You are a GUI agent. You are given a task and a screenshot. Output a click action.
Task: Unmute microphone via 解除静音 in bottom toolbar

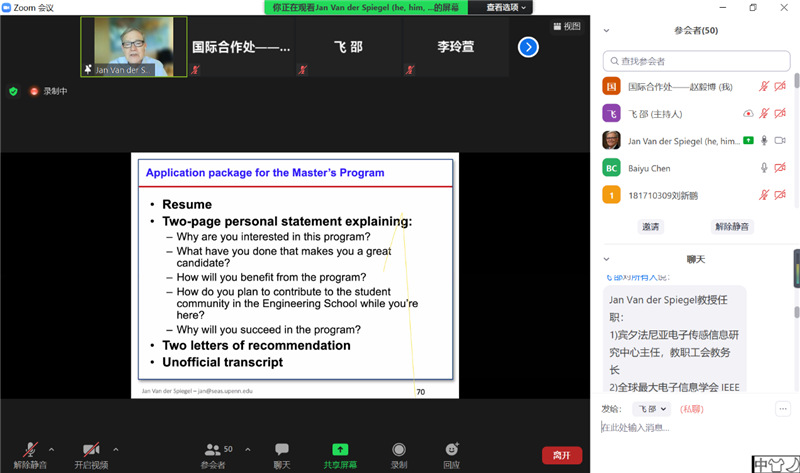[x=31, y=450]
